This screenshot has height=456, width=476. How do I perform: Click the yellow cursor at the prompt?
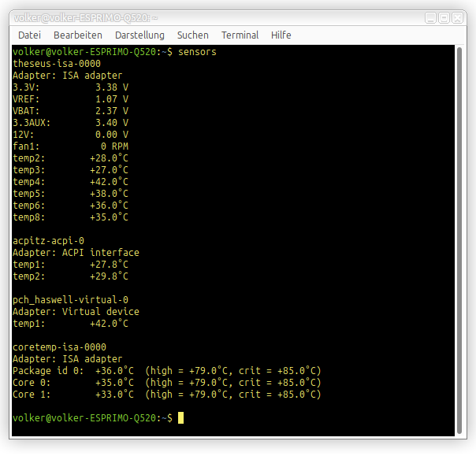(x=180, y=417)
